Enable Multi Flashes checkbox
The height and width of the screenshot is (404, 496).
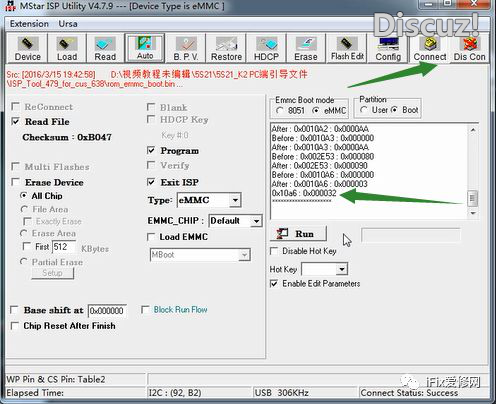coord(15,166)
